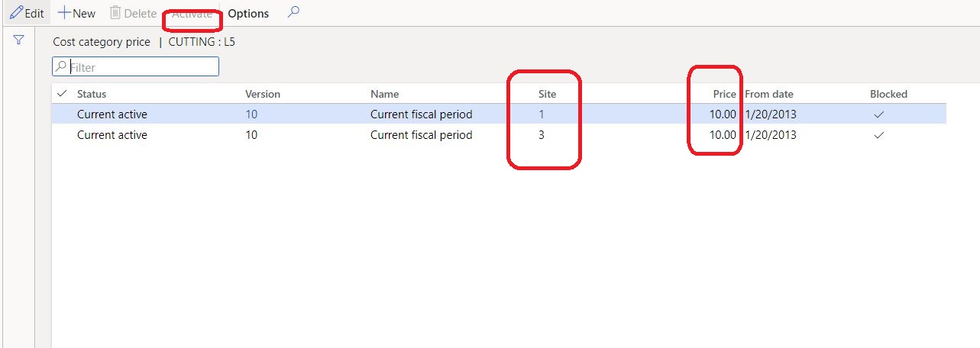Click the Delete trash icon

point(115,14)
